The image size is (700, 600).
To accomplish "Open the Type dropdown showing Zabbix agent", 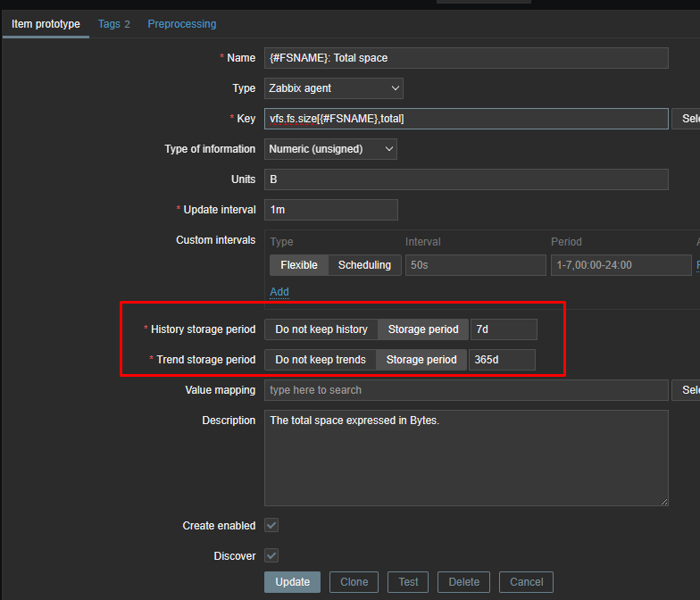I will tap(334, 88).
